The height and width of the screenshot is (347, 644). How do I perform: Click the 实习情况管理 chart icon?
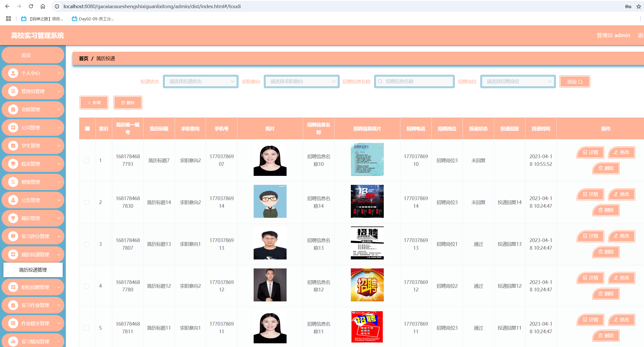[13, 341]
